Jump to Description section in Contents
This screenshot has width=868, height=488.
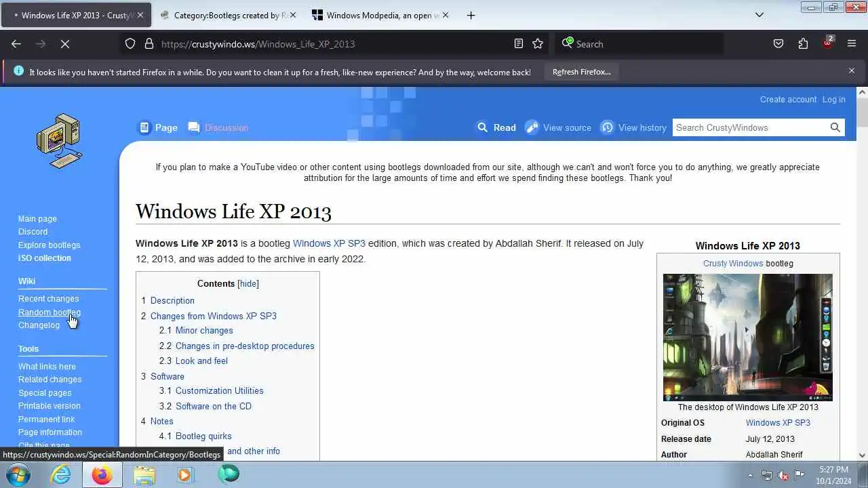(x=172, y=301)
